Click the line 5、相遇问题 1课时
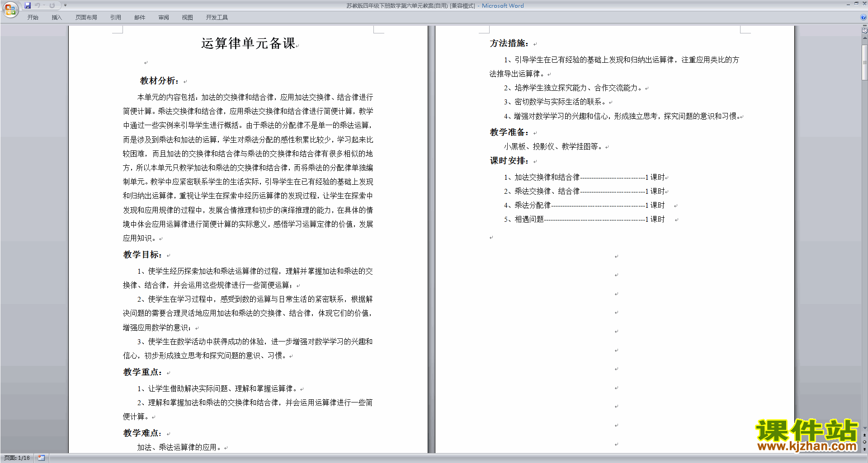Image resolution: width=868 pixels, height=463 pixels. pos(585,220)
